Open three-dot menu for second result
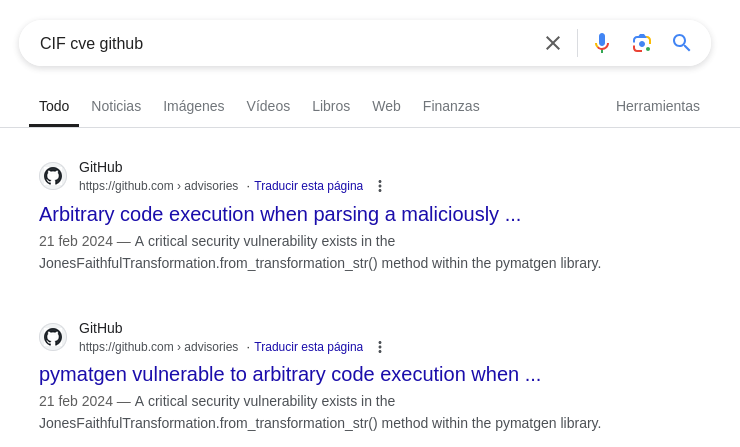Viewport: 740px width, 447px height. click(x=380, y=347)
